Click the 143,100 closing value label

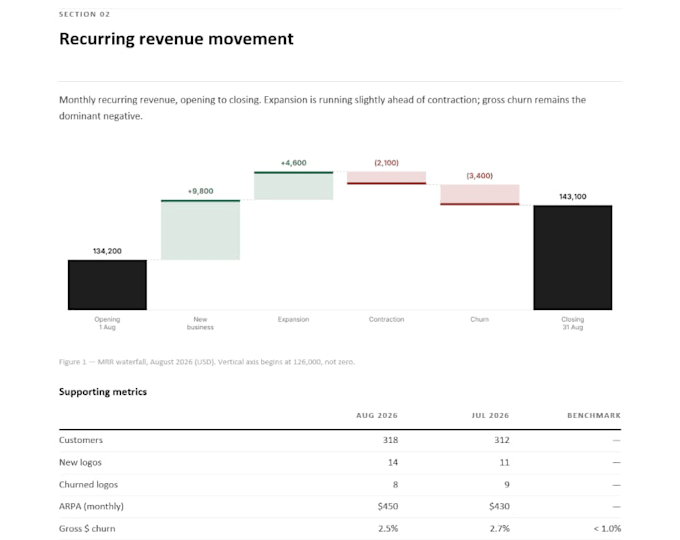coord(573,196)
